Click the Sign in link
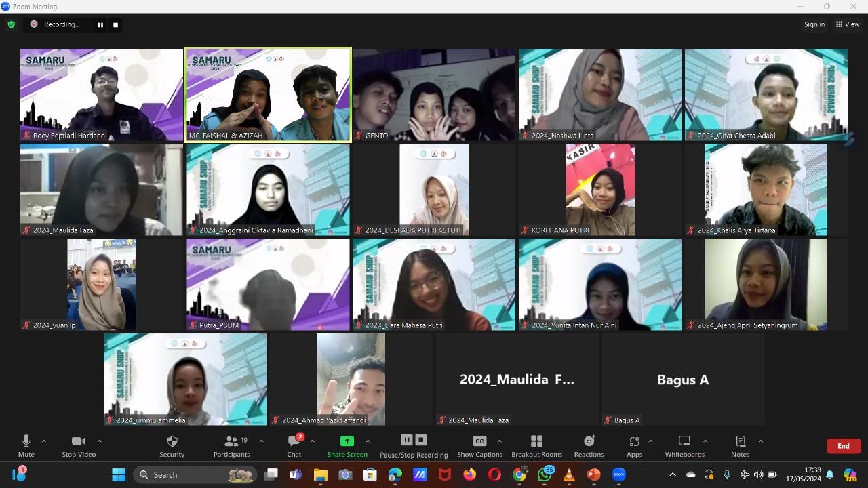This screenshot has height=488, width=868. click(814, 24)
